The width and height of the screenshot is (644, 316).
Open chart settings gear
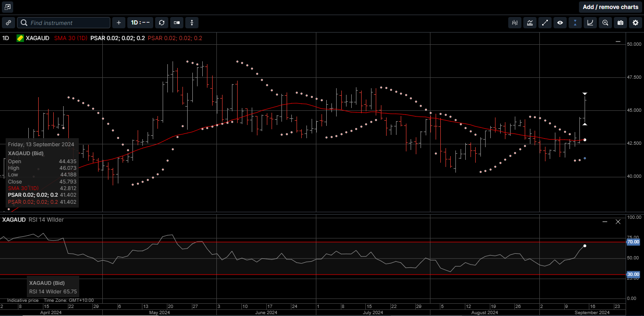636,23
